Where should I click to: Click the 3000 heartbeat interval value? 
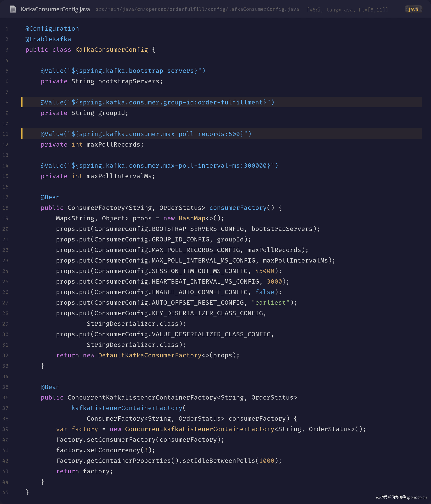tap(274, 281)
